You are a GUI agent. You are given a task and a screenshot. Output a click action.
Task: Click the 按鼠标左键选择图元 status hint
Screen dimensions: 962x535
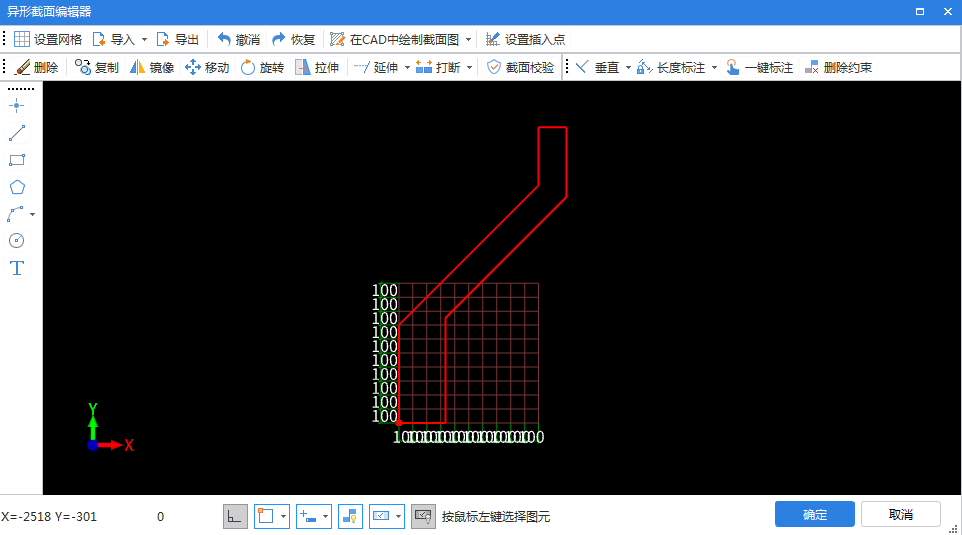[x=496, y=517]
